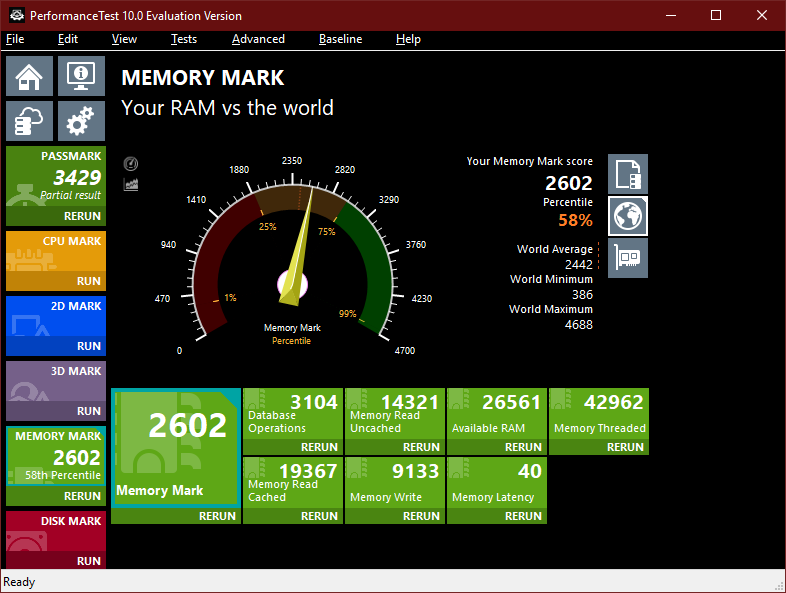Open the Available RAM 26561 tile

pos(497,414)
